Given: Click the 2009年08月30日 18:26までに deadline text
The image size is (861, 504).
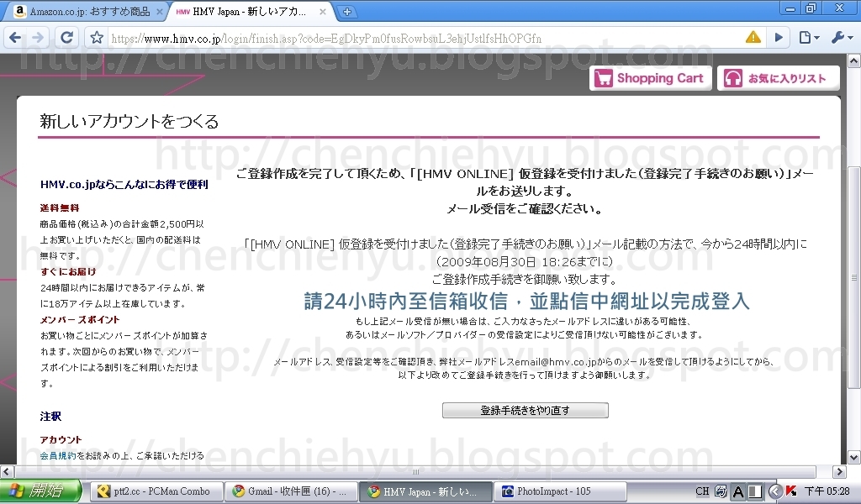Looking at the screenshot, I should point(525,261).
